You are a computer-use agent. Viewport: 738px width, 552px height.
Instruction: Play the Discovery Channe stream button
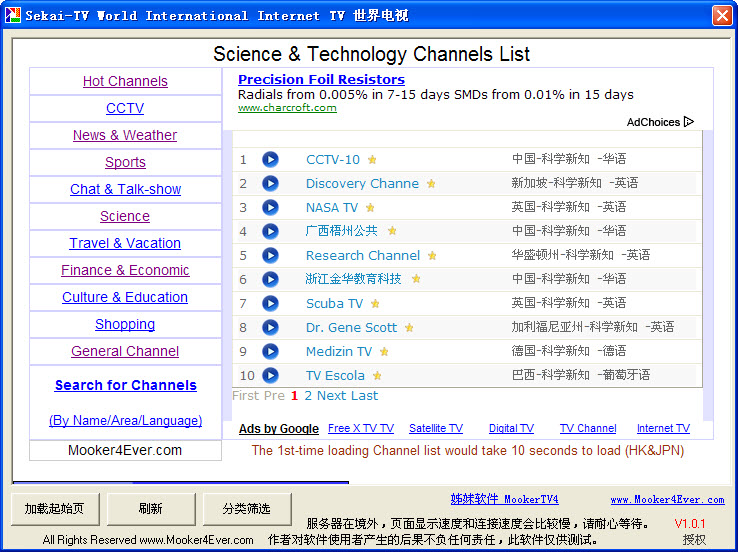270,184
